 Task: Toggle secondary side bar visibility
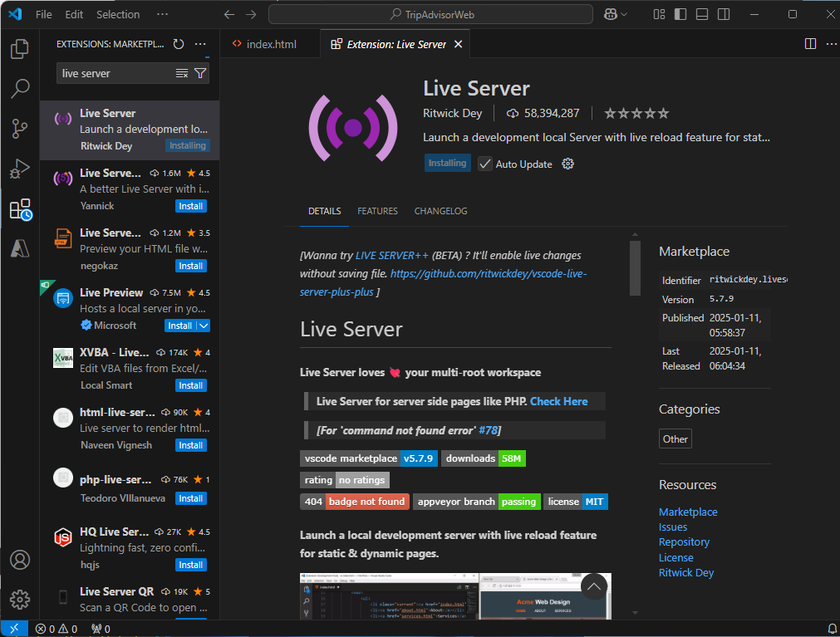click(x=724, y=14)
